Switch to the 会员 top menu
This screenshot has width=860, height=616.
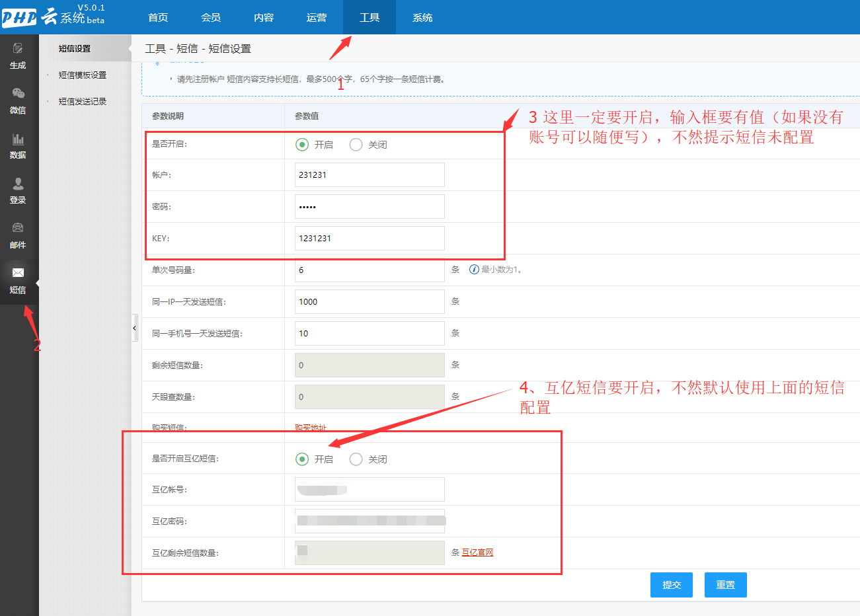tap(211, 17)
